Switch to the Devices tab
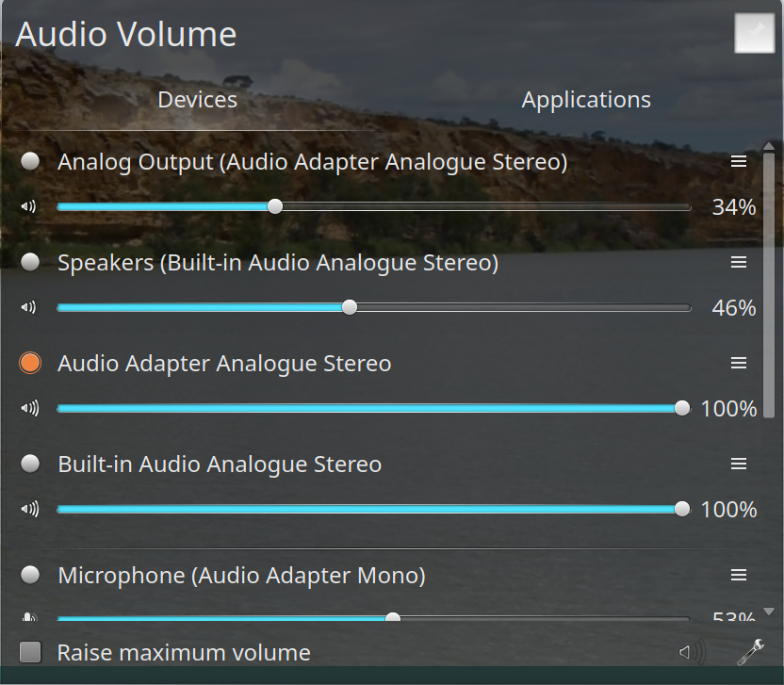 pyautogui.click(x=197, y=100)
